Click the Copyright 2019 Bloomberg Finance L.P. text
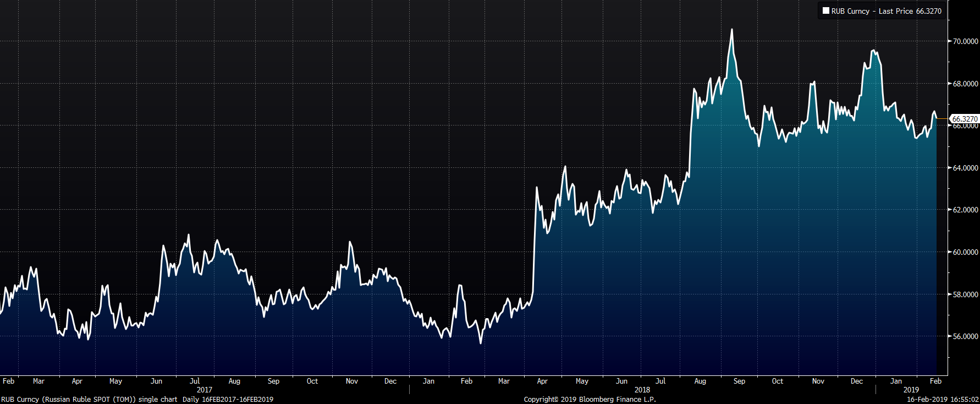The width and height of the screenshot is (980, 404). [590, 400]
